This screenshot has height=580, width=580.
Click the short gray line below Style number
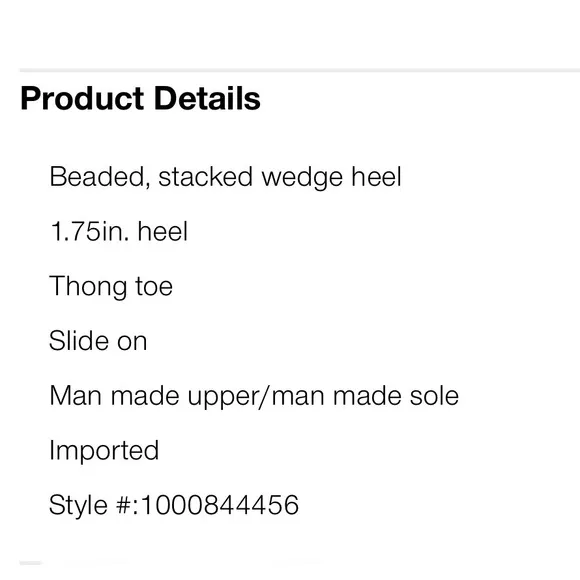click(x=30, y=563)
